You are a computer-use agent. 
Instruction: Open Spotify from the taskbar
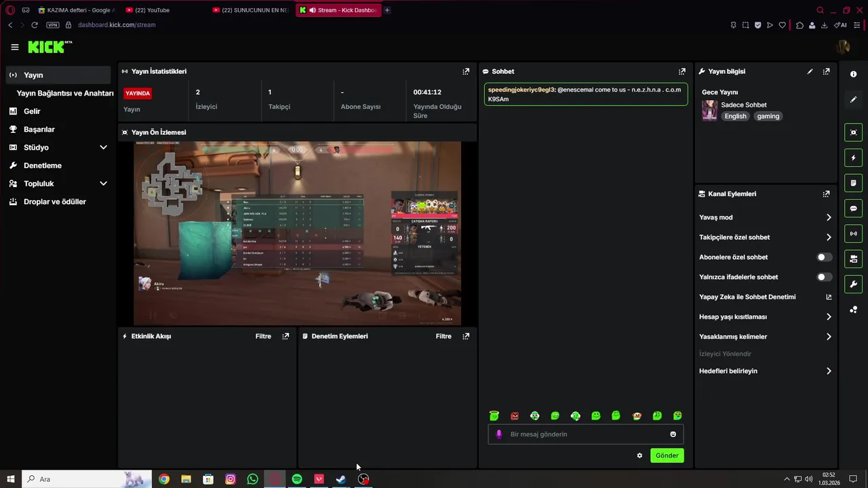[297, 479]
